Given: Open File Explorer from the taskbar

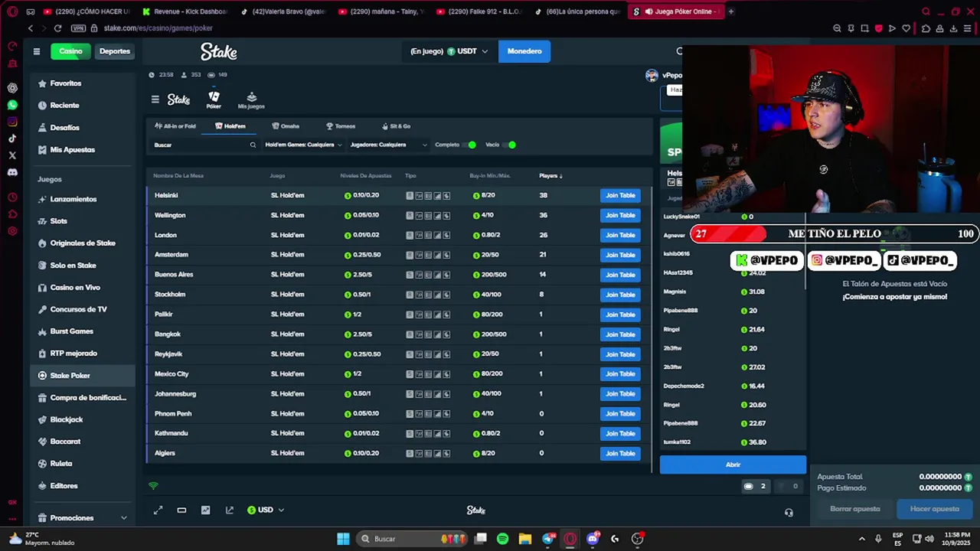Looking at the screenshot, I should coord(524,539).
